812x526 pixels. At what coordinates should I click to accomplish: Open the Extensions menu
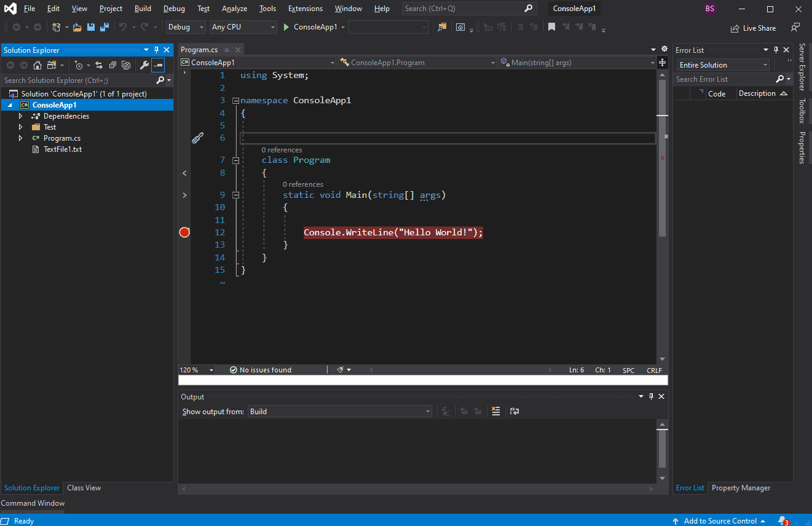pos(305,9)
